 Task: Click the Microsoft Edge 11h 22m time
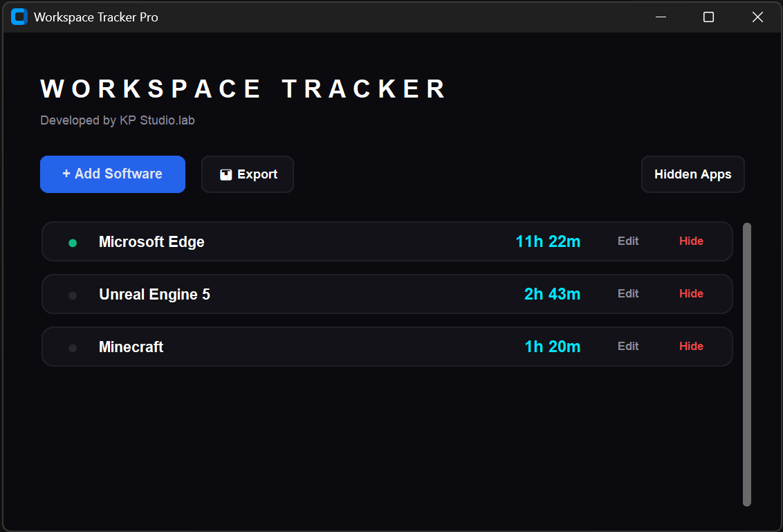point(548,241)
